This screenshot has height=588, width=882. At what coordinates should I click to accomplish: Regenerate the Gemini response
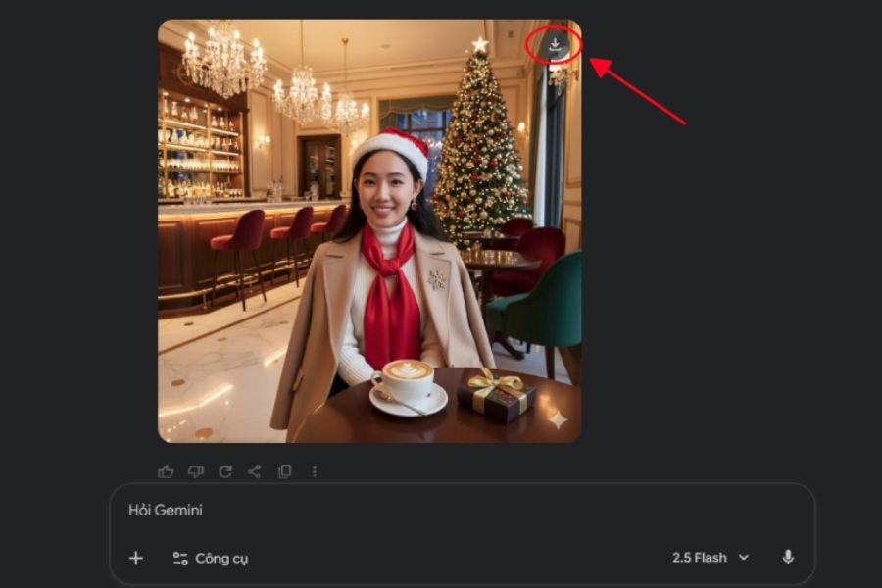(x=225, y=471)
